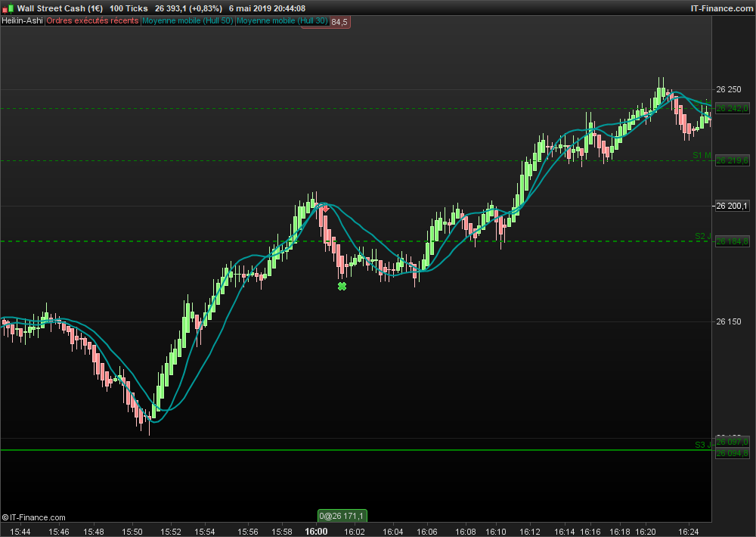Click the 15:46 time axis label
Viewport: 756px width, 537px height.
pyautogui.click(x=59, y=532)
